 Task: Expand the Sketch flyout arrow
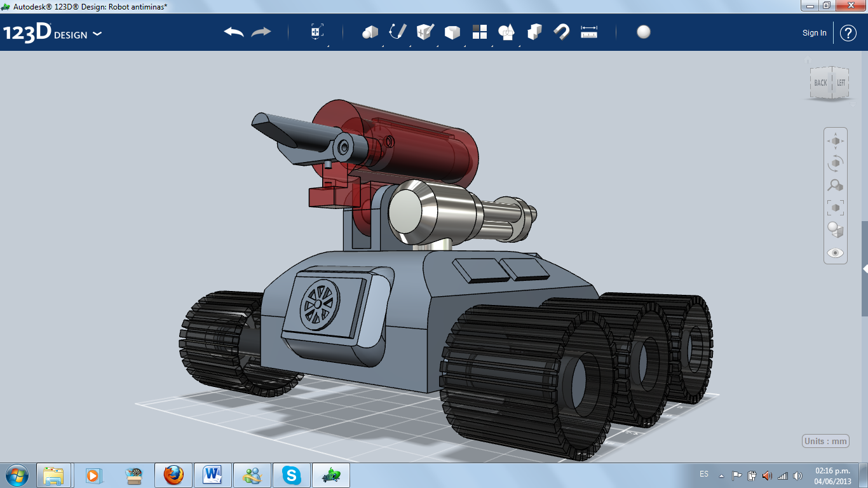[x=410, y=46]
